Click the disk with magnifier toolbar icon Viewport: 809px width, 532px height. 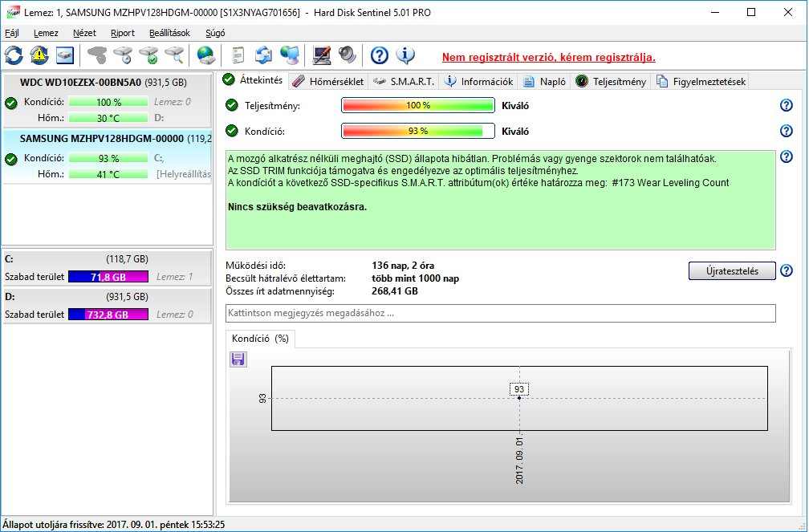point(174,55)
